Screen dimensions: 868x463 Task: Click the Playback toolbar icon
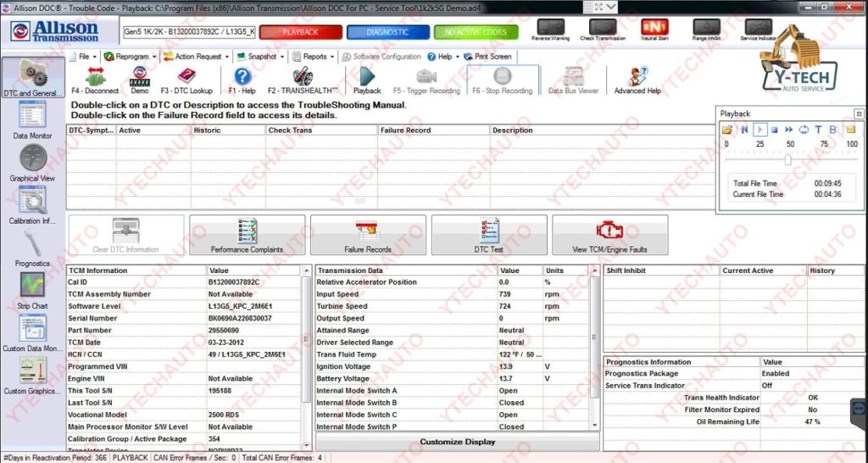[367, 81]
